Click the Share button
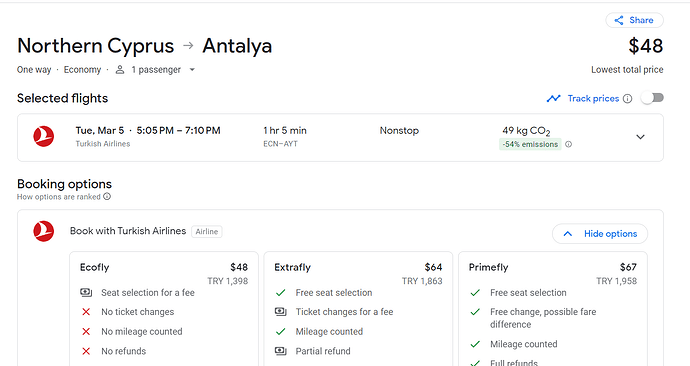Screen dimensions: 690x366 (x=634, y=20)
